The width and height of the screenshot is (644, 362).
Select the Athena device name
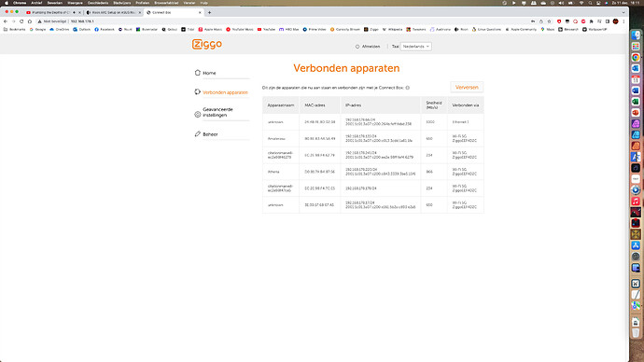pyautogui.click(x=273, y=172)
